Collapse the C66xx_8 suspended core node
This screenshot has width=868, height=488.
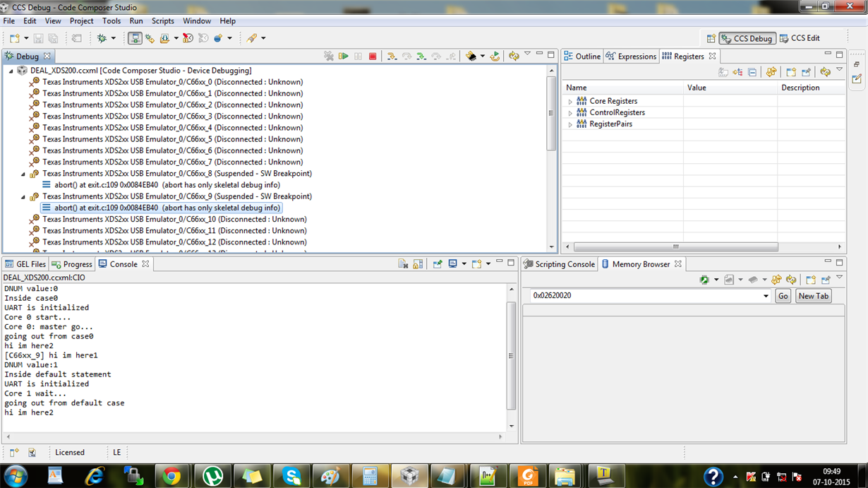coord(23,174)
